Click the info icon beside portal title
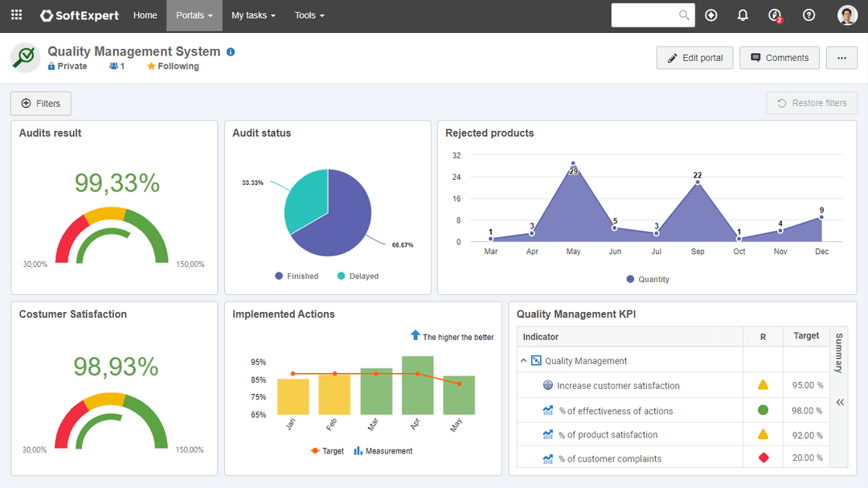The width and height of the screenshot is (868, 488). point(231,51)
